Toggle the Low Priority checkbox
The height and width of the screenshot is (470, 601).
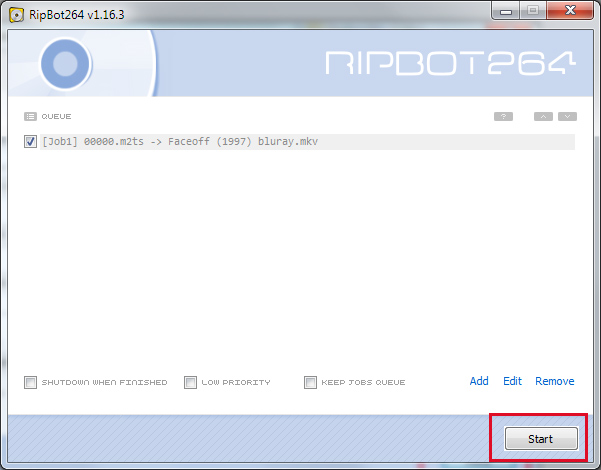pos(190,382)
